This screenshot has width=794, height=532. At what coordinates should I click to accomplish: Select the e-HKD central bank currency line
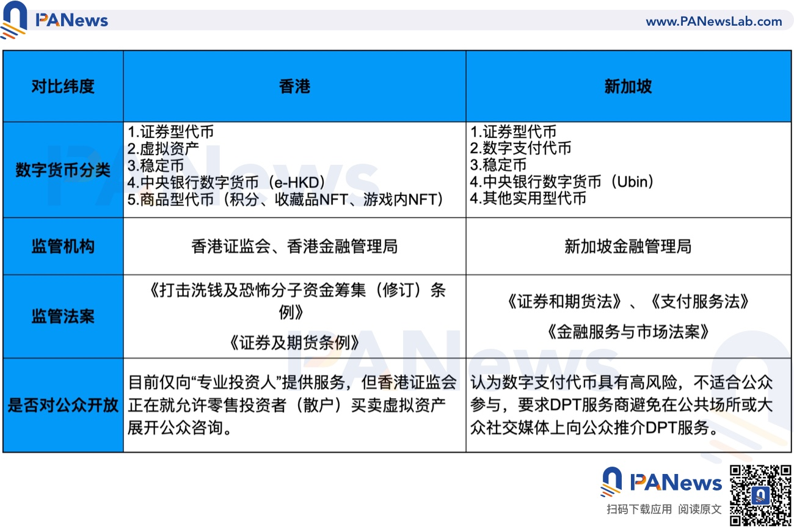(x=227, y=182)
